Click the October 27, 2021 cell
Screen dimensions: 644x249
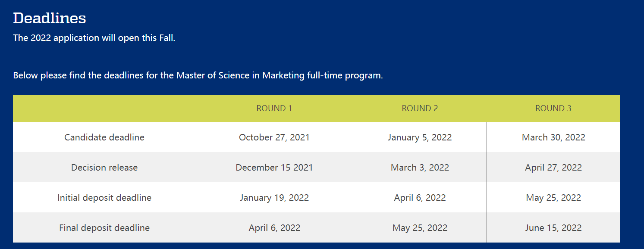[x=274, y=137]
